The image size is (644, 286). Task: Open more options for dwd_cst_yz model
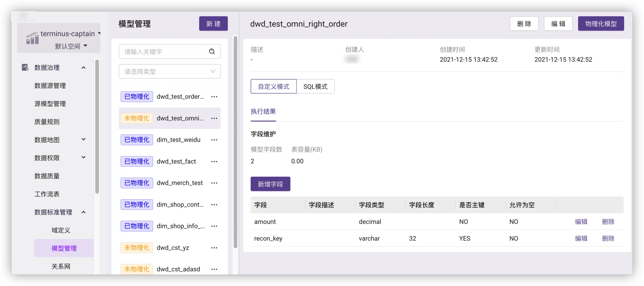click(214, 248)
